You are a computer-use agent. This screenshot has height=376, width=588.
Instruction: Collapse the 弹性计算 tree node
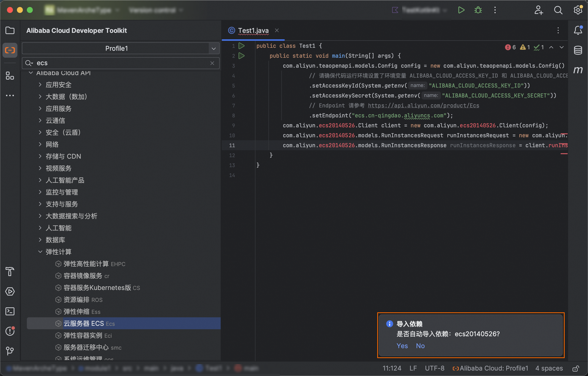click(40, 252)
